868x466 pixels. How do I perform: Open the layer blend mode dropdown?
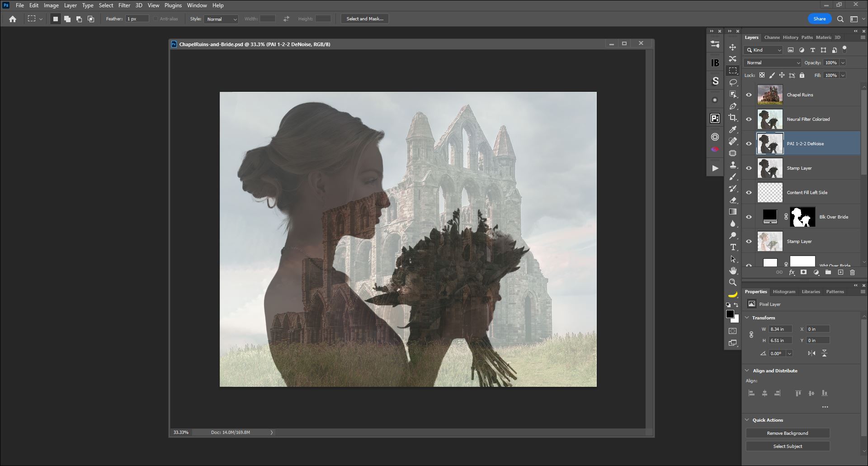[772, 63]
